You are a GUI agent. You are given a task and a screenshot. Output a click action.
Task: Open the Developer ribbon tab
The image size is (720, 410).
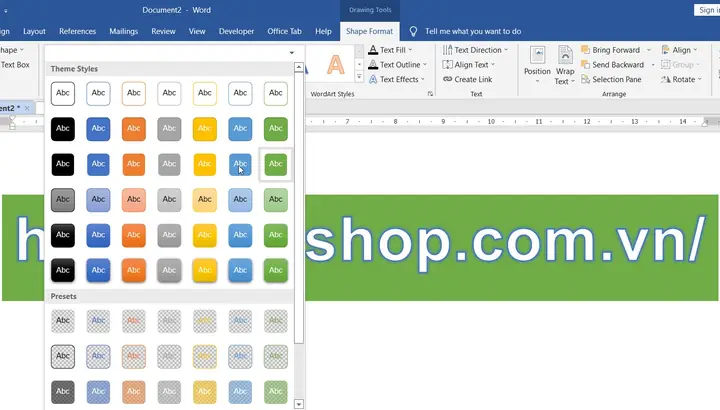pos(236,31)
